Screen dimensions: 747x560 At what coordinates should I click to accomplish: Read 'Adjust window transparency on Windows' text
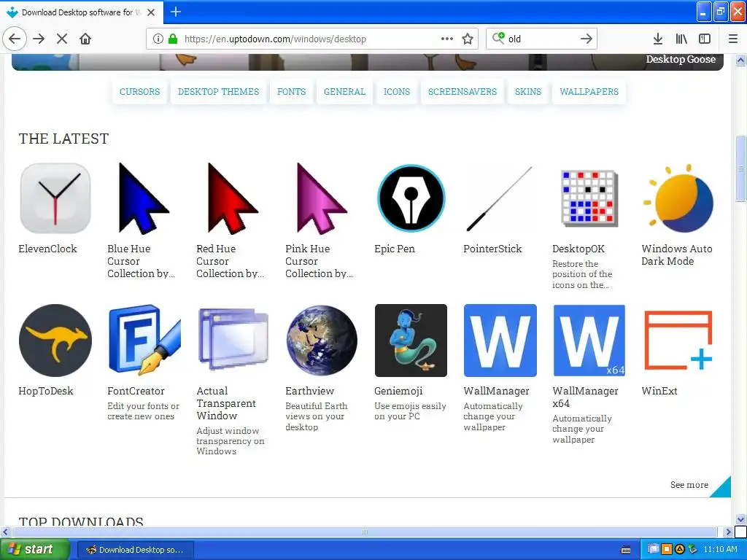click(230, 441)
